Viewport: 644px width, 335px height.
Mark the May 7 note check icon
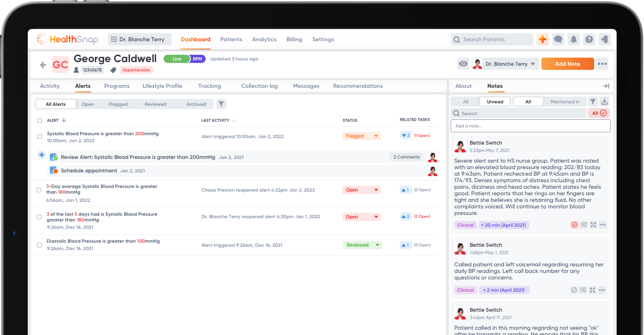[574, 225]
